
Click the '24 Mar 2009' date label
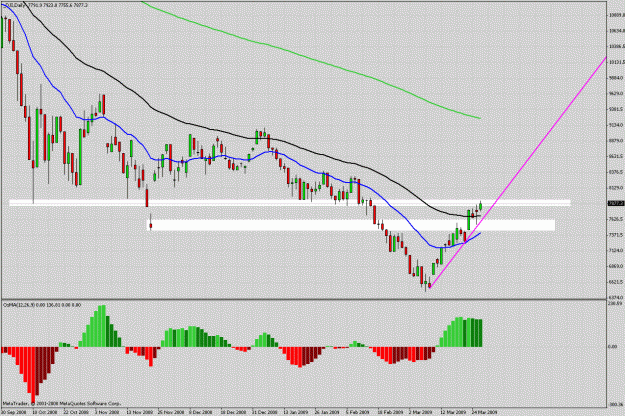click(484, 412)
